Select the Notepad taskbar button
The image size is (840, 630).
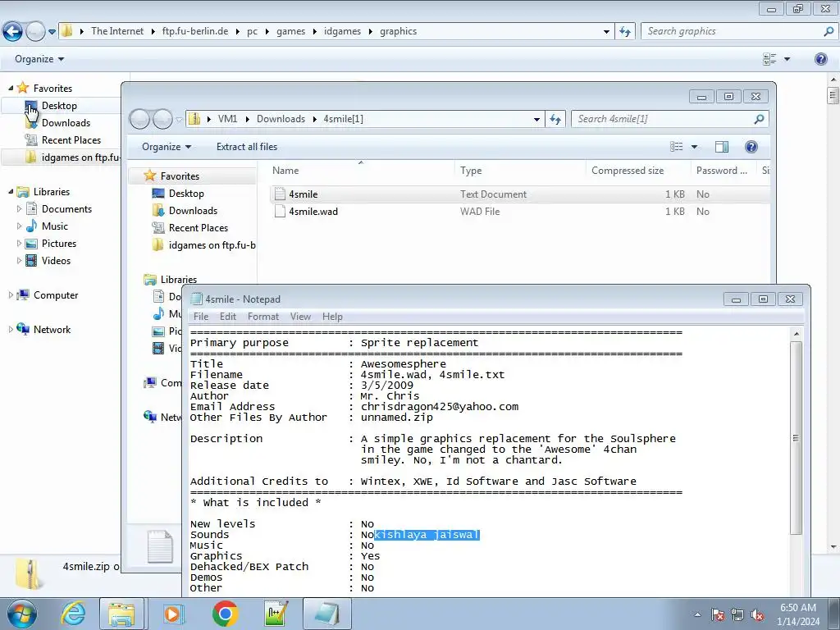327,614
